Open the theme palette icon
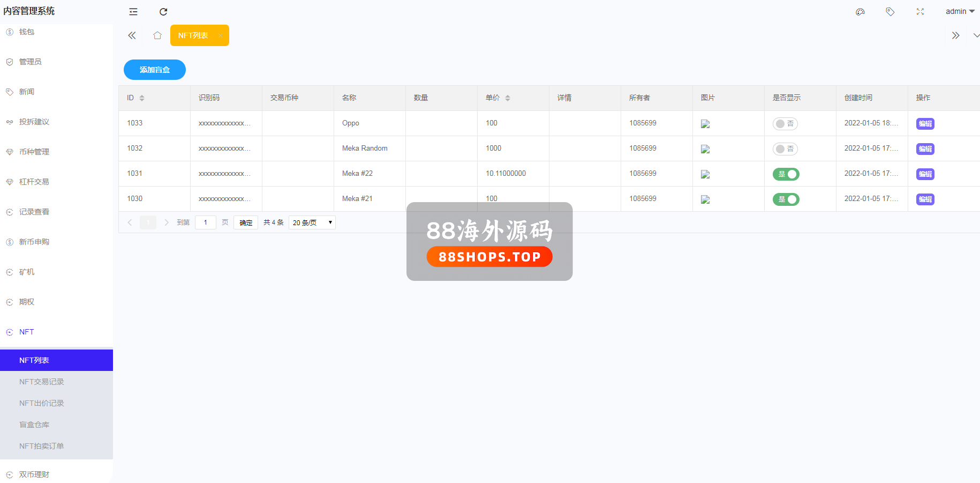The height and width of the screenshot is (483, 980). coord(860,12)
